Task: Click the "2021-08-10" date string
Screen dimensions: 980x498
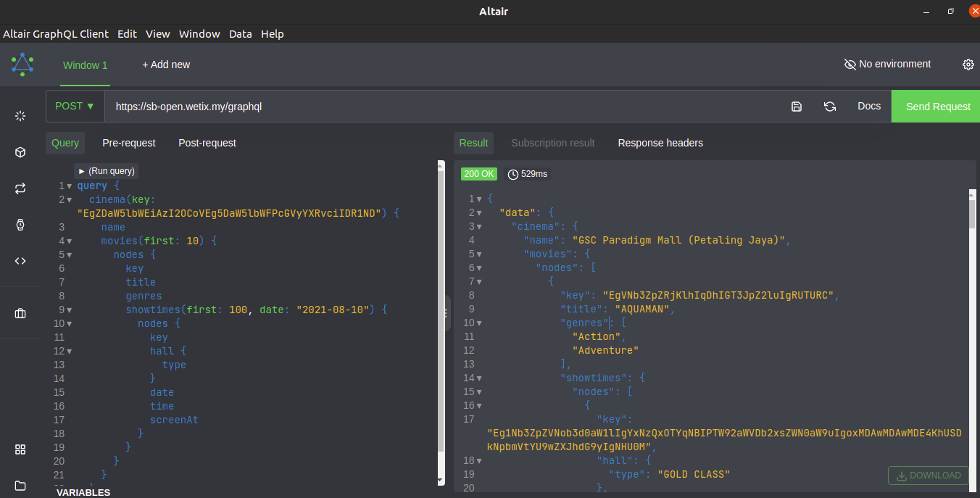Action: pos(333,310)
